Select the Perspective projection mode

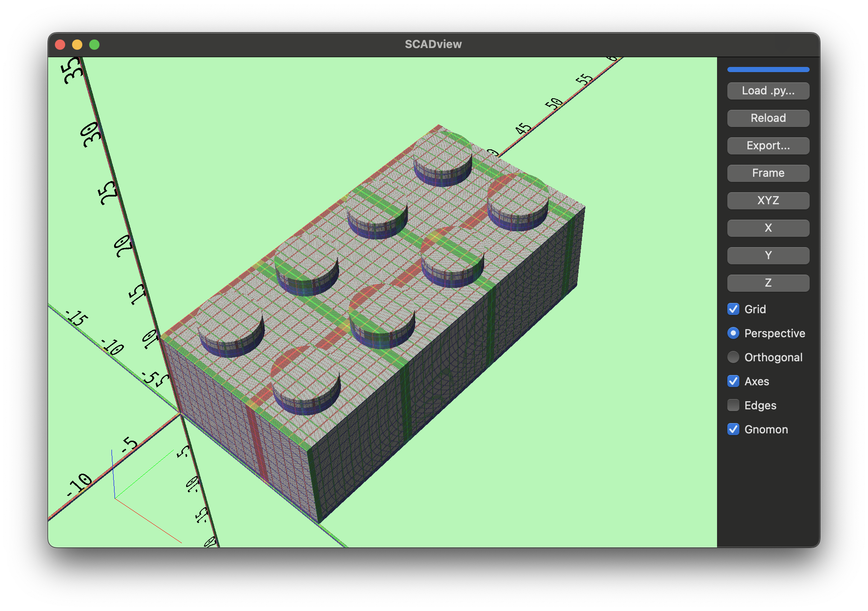[x=733, y=333]
